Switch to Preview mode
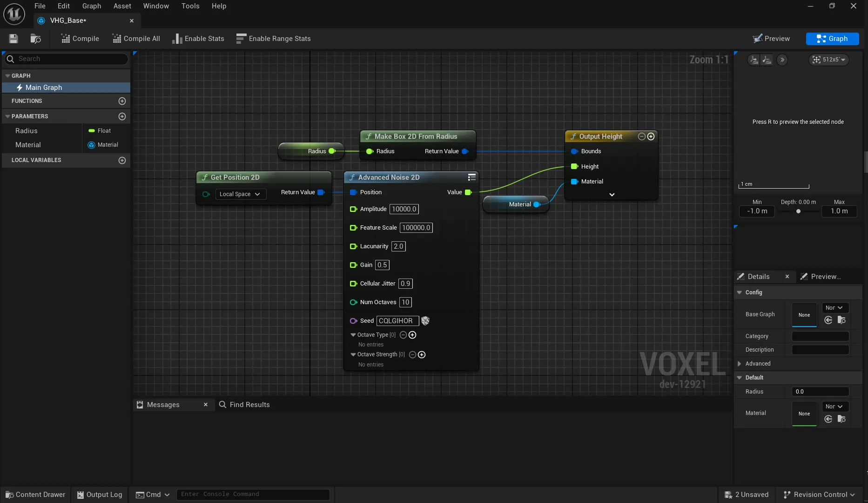 pyautogui.click(x=771, y=39)
